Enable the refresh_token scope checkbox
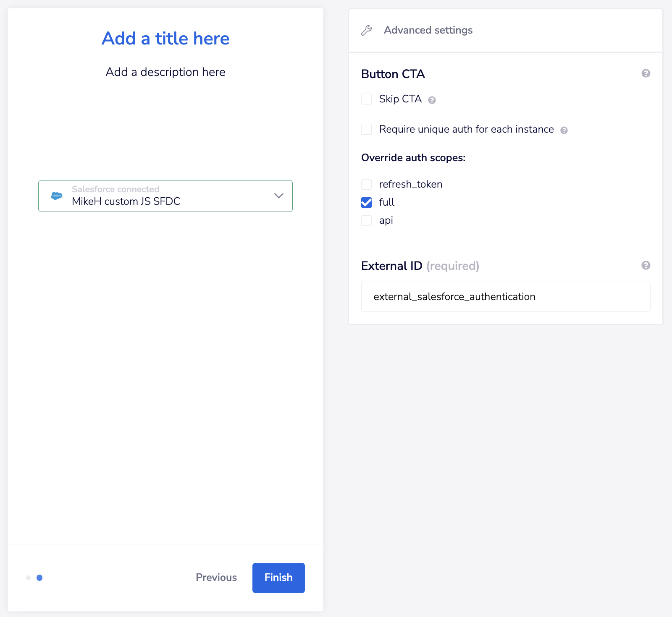 point(367,184)
